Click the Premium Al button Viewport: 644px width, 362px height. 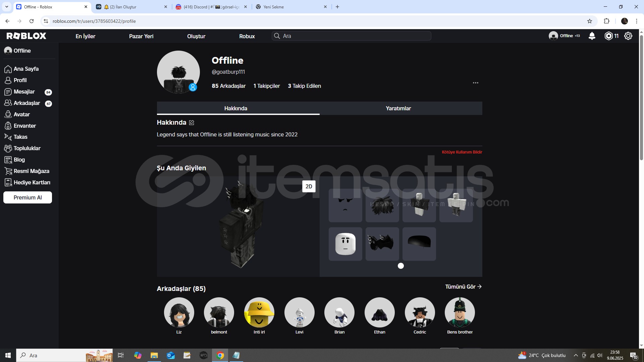[x=28, y=197]
